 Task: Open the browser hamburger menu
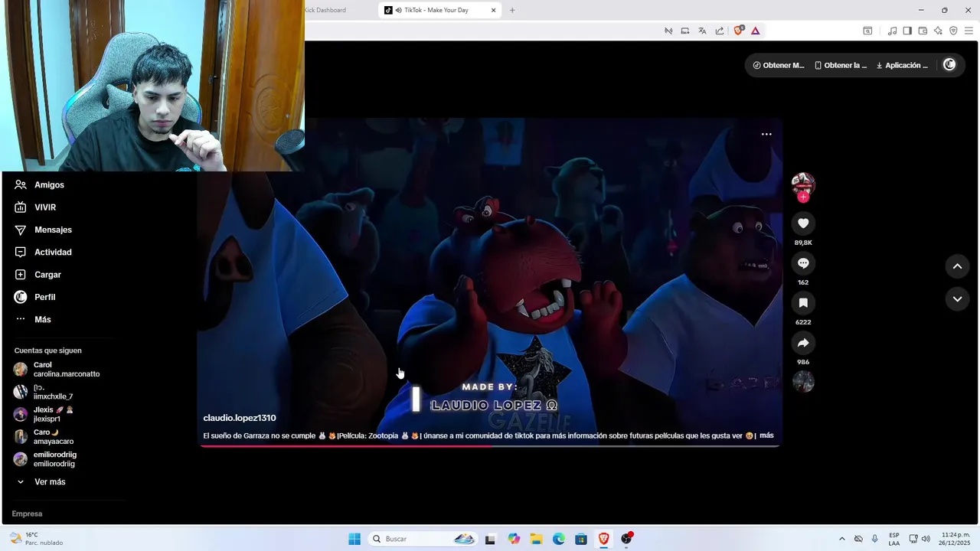point(969,31)
